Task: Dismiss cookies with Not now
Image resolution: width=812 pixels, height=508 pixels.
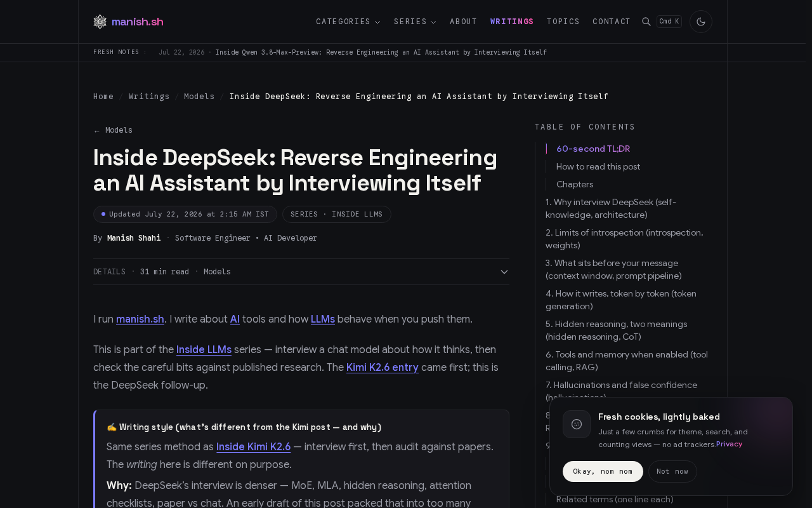Action: pyautogui.click(x=672, y=471)
